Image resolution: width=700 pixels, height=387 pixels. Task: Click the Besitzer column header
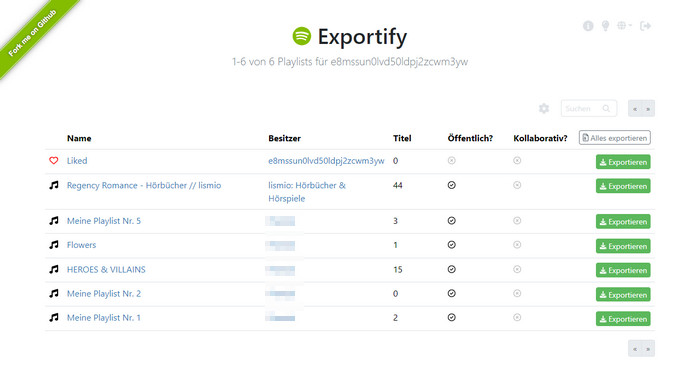click(284, 138)
